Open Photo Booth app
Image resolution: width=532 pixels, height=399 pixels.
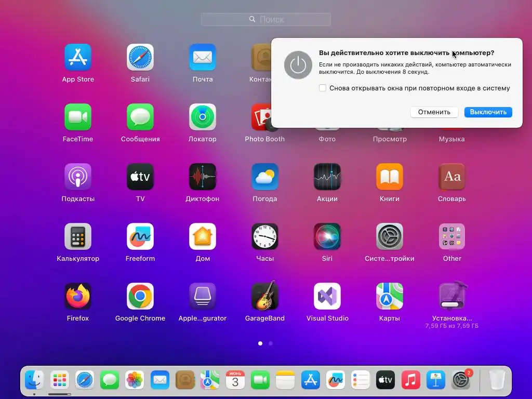tap(261, 117)
